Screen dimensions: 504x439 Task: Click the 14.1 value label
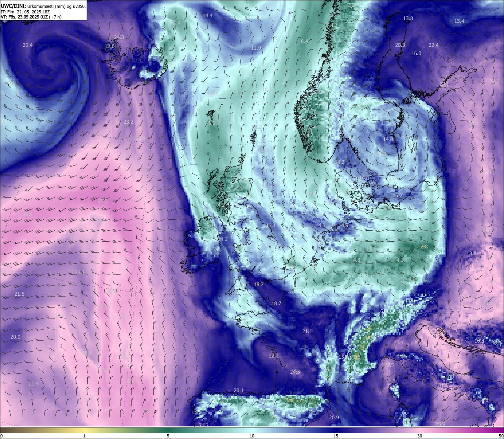coord(222,239)
